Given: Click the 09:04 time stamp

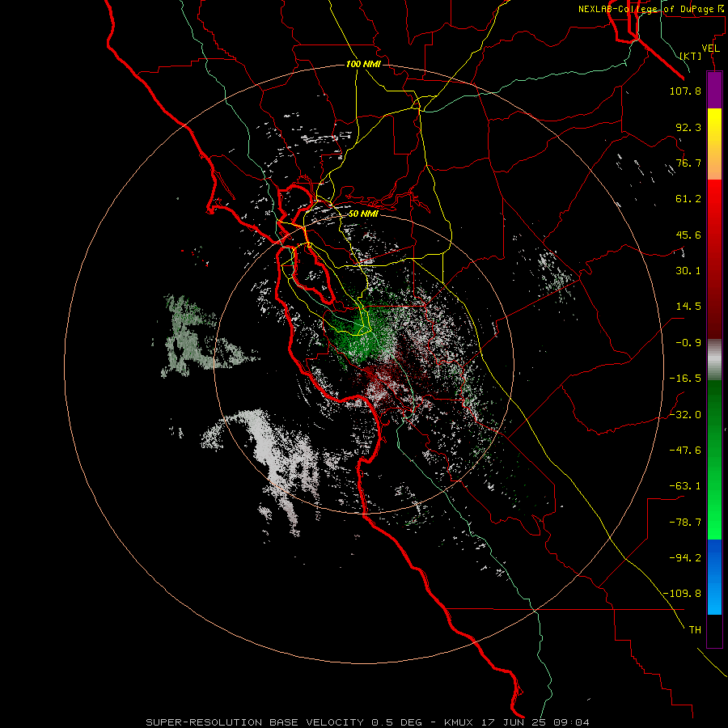Looking at the screenshot, I should pyautogui.click(x=572, y=722).
